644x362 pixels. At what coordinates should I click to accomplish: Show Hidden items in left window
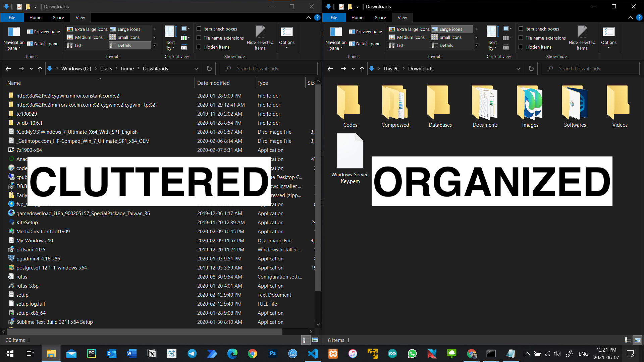[x=199, y=47]
